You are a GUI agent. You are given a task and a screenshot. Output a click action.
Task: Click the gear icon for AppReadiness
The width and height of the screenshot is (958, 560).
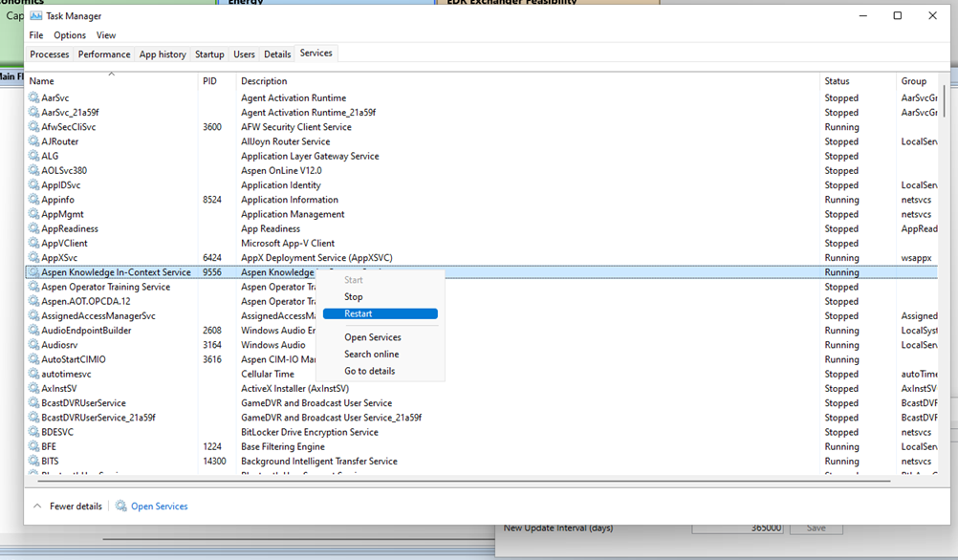(x=33, y=228)
